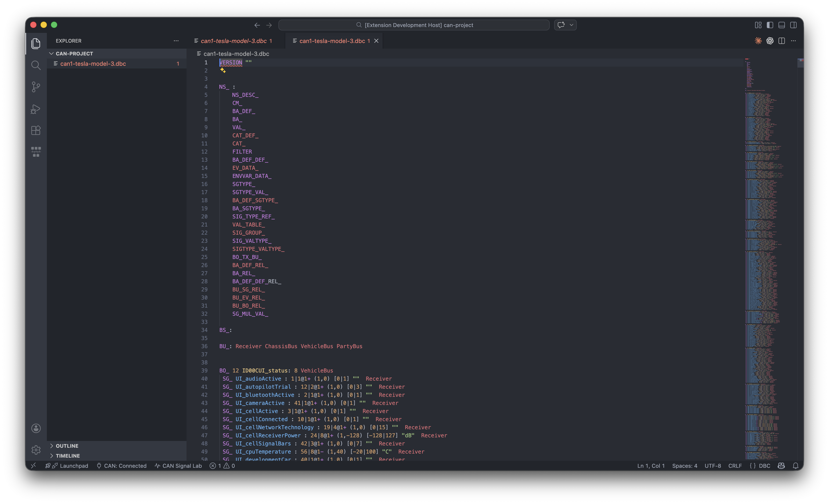Toggle the primary side bar visibility

point(770,25)
